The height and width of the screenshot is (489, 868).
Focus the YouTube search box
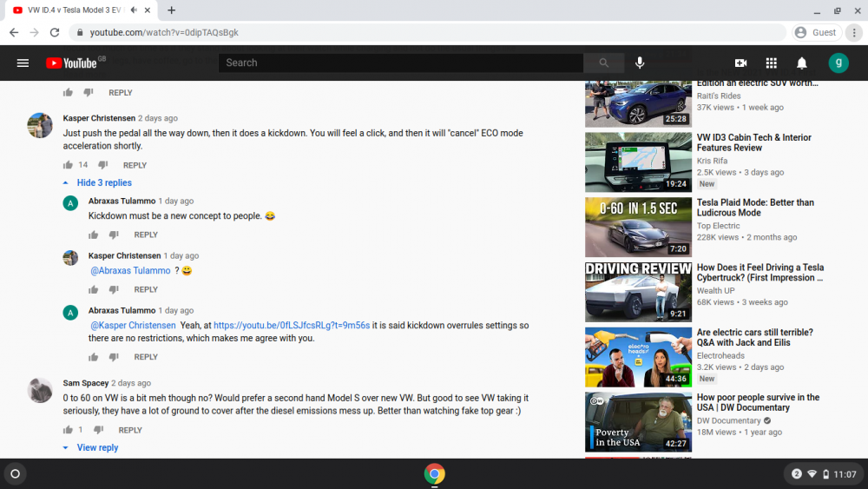[x=401, y=63]
